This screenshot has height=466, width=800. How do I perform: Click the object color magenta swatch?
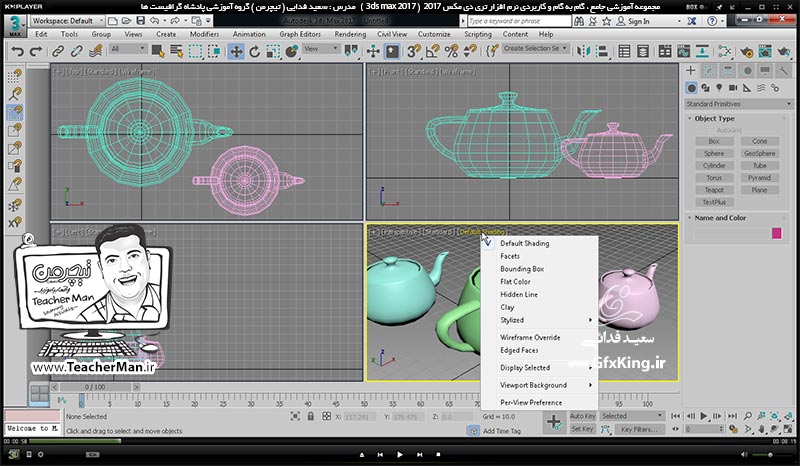tap(777, 234)
